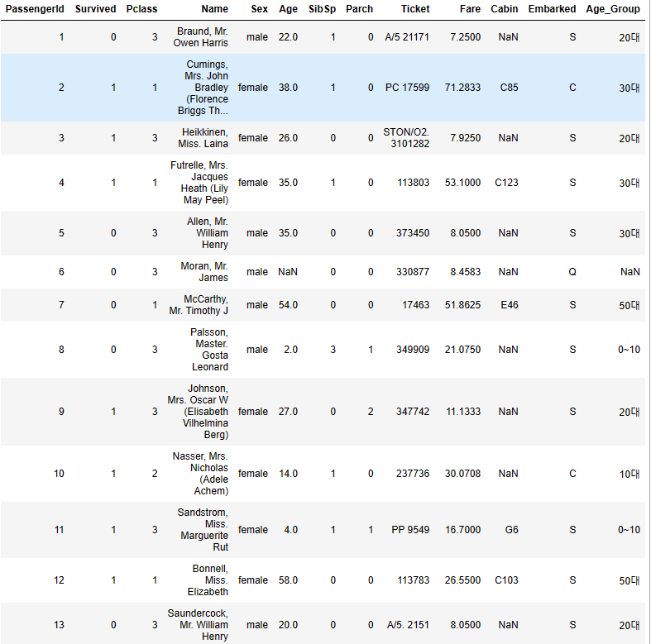Click age value 58.0

coord(288,580)
